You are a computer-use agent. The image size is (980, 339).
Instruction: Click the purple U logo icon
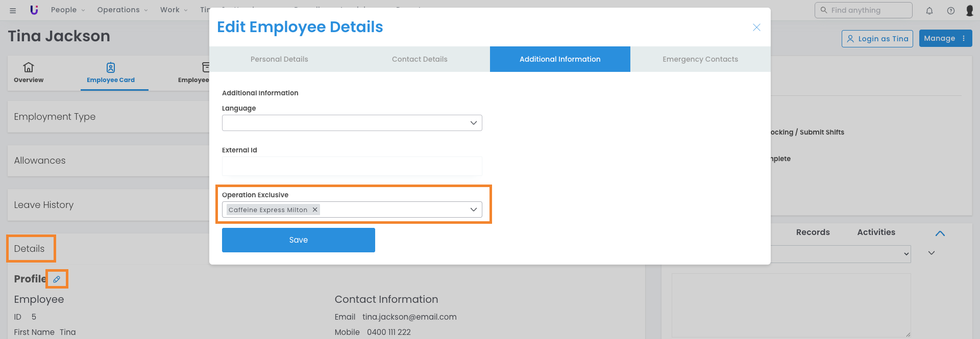coord(34,10)
